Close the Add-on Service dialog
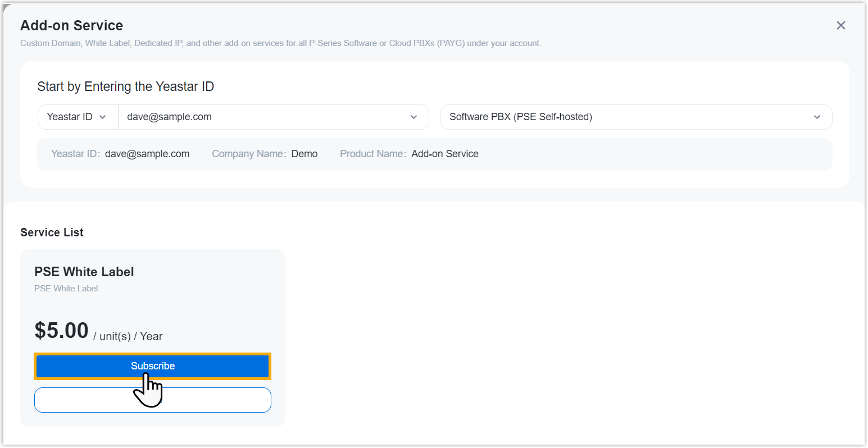868x448 pixels. pos(840,25)
